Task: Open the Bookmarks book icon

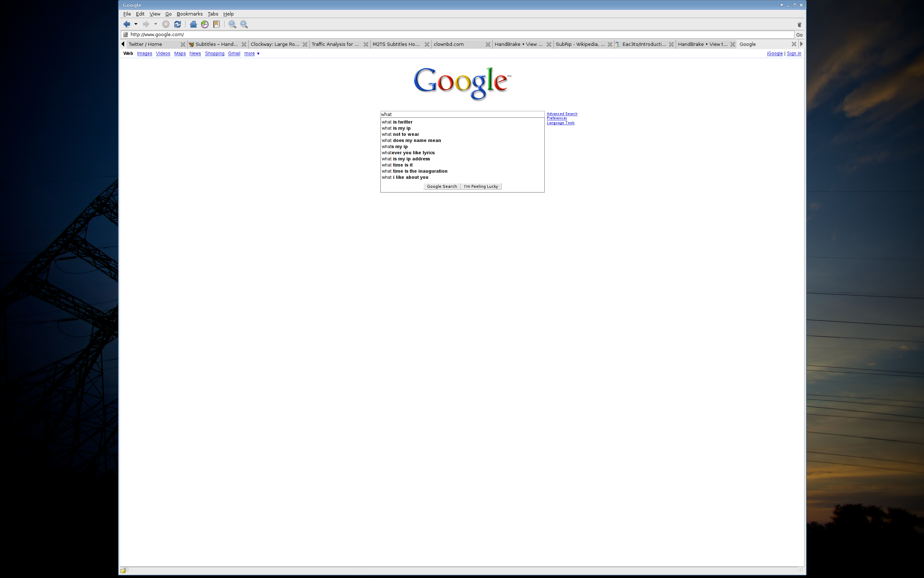Action: (x=217, y=24)
